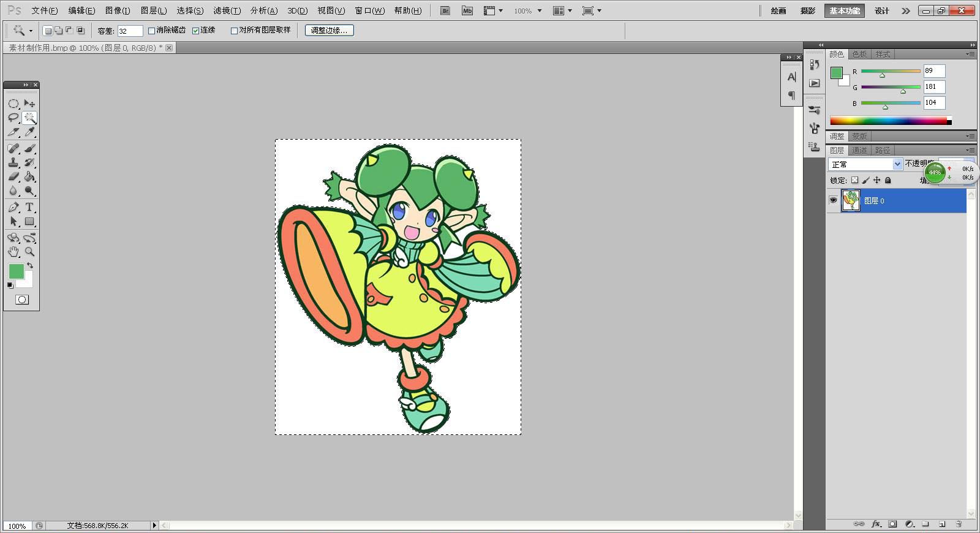This screenshot has height=533, width=980.
Task: Hide 图层 0 using the eye icon
Action: point(833,200)
